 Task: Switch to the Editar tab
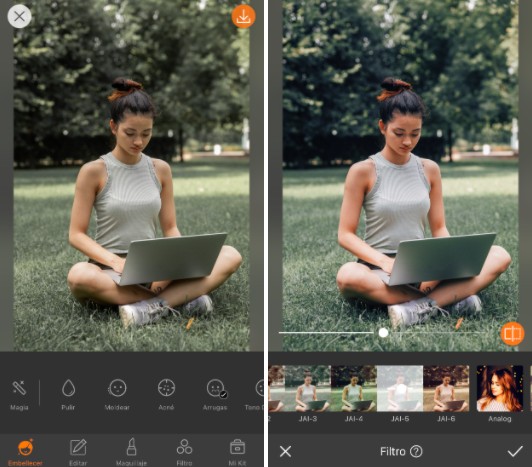click(x=78, y=452)
